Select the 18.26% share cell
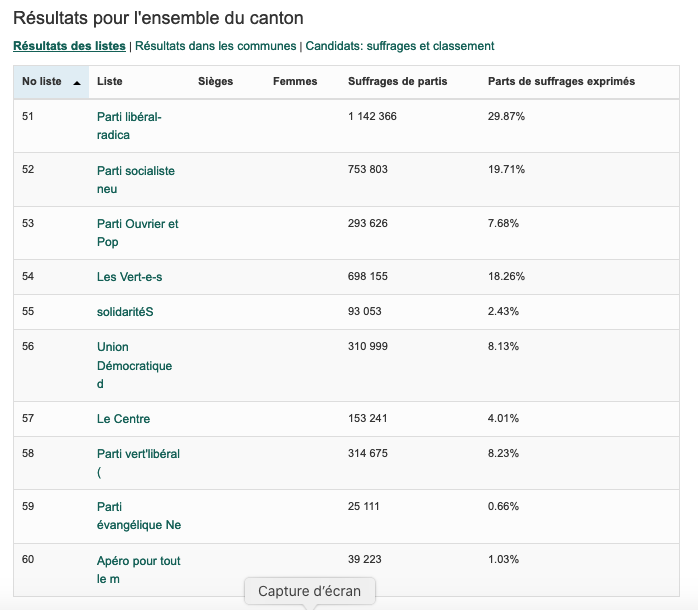 (x=506, y=276)
